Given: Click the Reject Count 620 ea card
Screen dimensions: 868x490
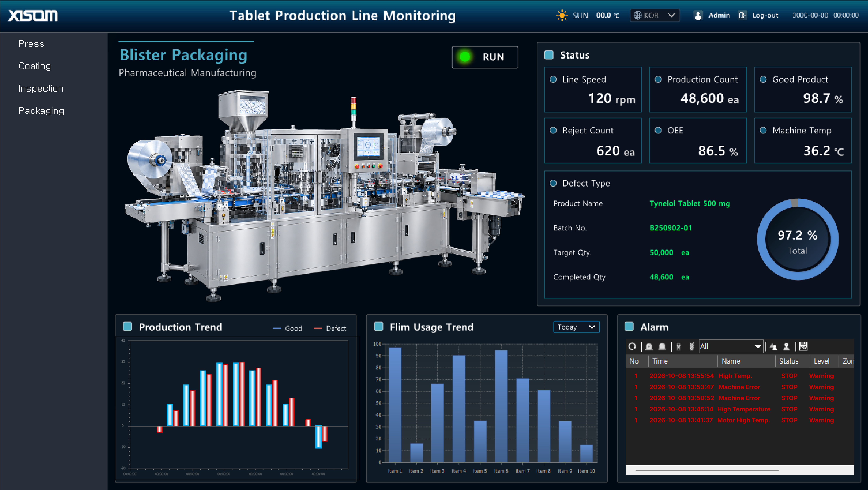Looking at the screenshot, I should click(593, 141).
